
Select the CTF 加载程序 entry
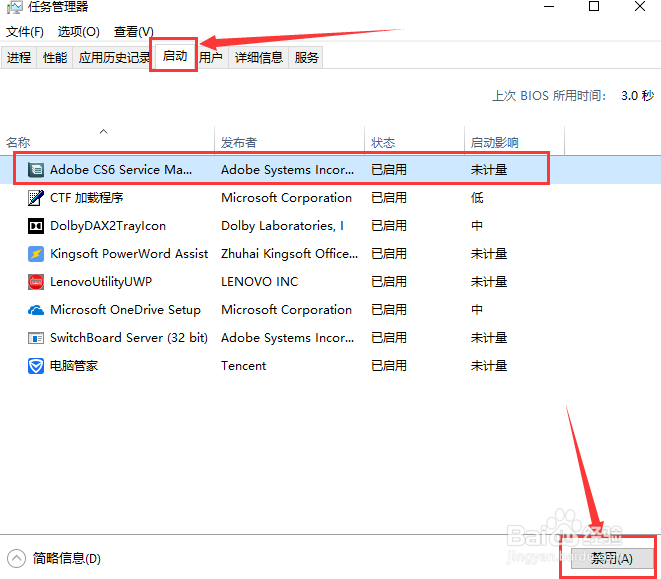point(87,198)
